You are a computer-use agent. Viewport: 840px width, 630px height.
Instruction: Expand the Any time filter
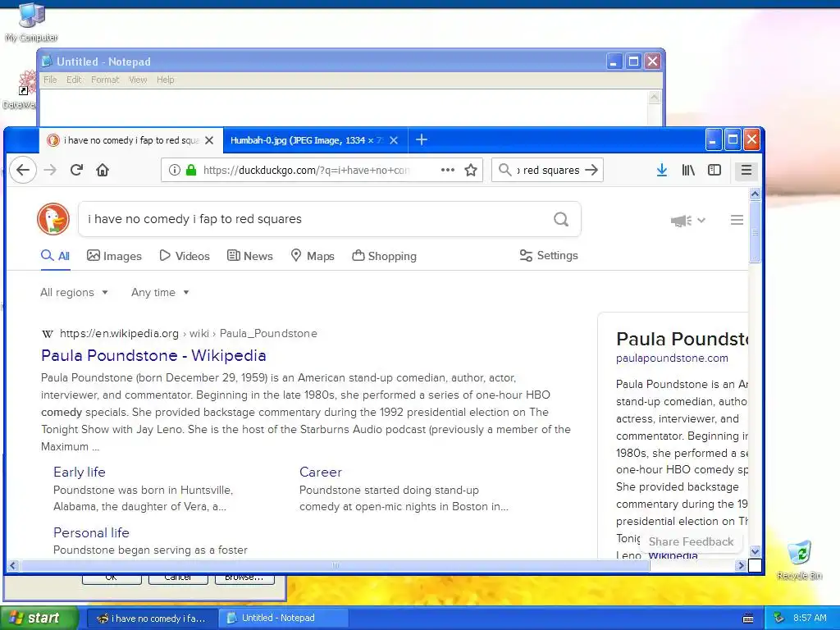(160, 293)
